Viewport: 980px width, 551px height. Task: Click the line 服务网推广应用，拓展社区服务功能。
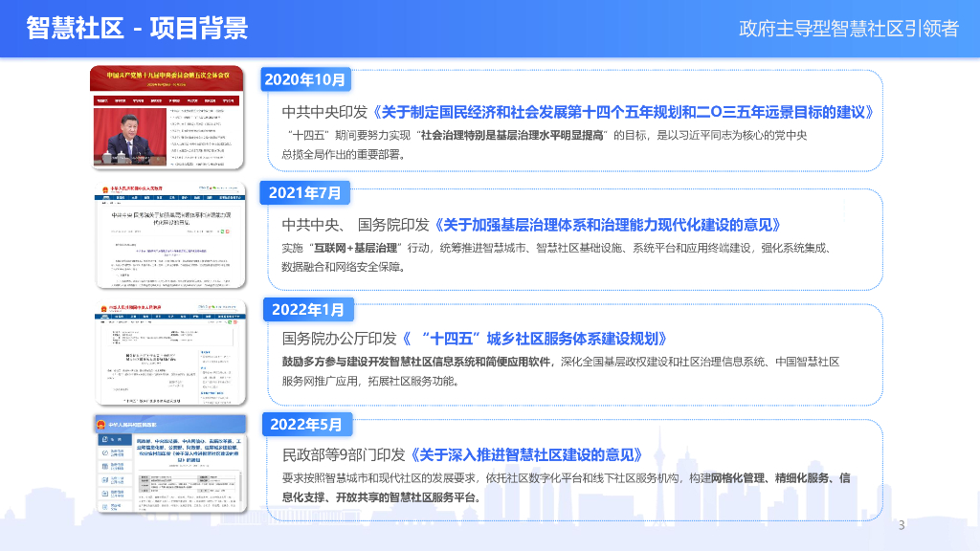pos(371,381)
